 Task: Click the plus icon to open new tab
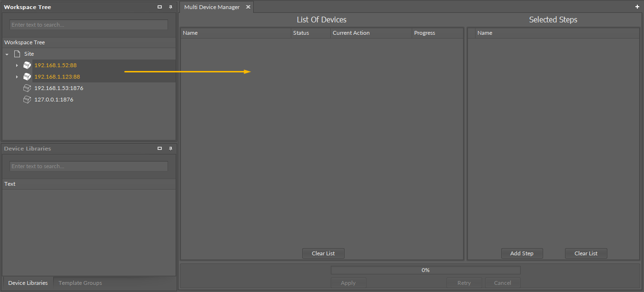[637, 7]
